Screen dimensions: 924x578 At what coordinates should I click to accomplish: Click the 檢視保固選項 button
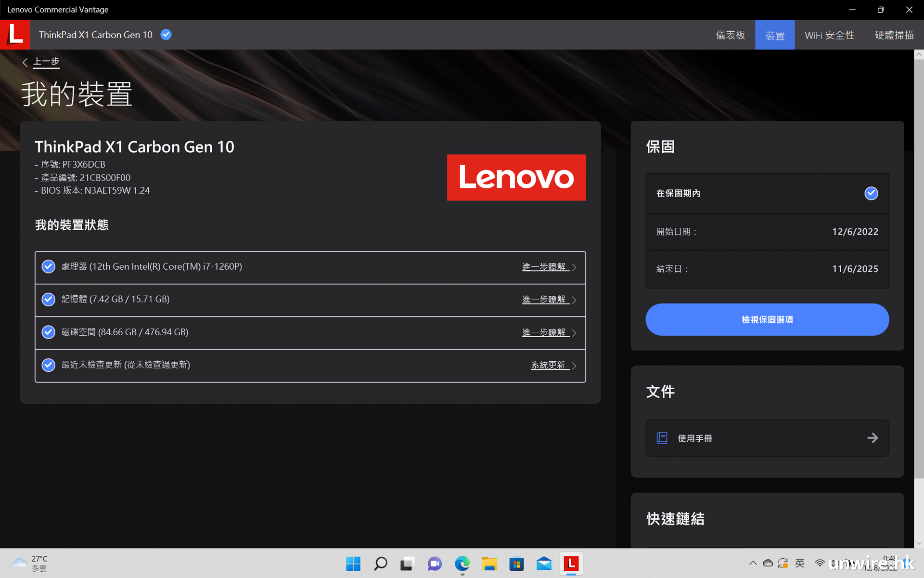point(767,319)
